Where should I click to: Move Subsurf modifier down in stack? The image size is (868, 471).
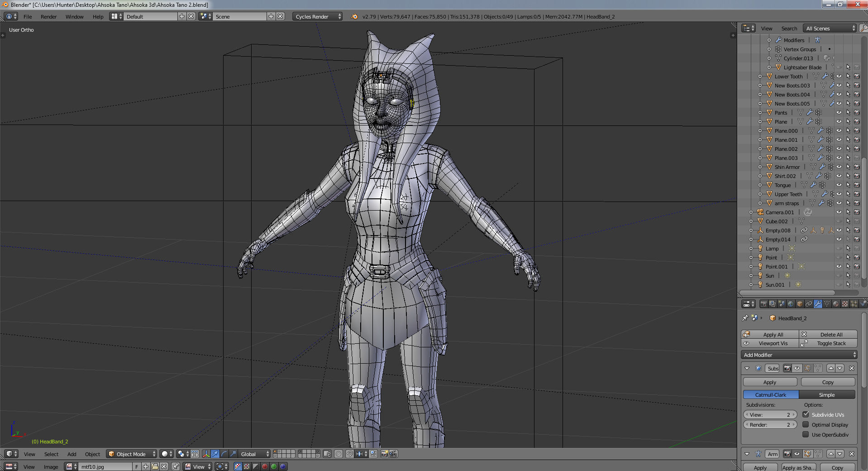(840, 368)
